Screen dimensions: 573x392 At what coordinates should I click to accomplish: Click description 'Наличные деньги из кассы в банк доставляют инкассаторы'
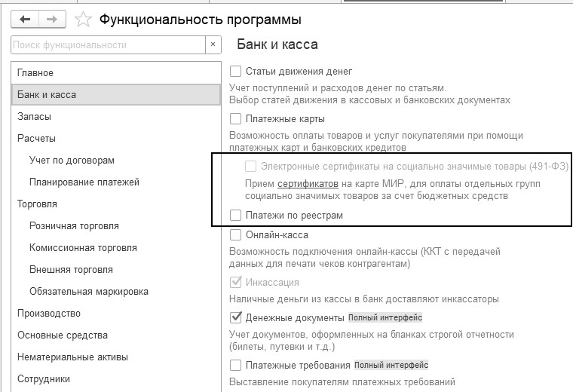coord(364,299)
